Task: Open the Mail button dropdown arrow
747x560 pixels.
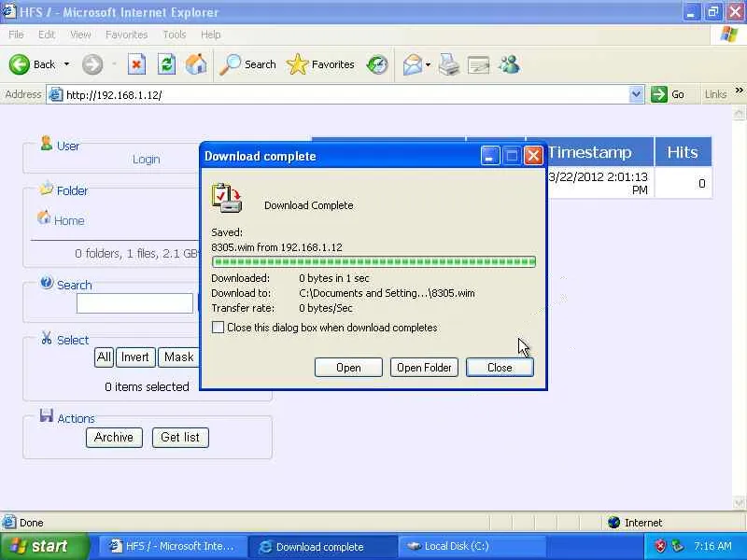Action: point(428,64)
